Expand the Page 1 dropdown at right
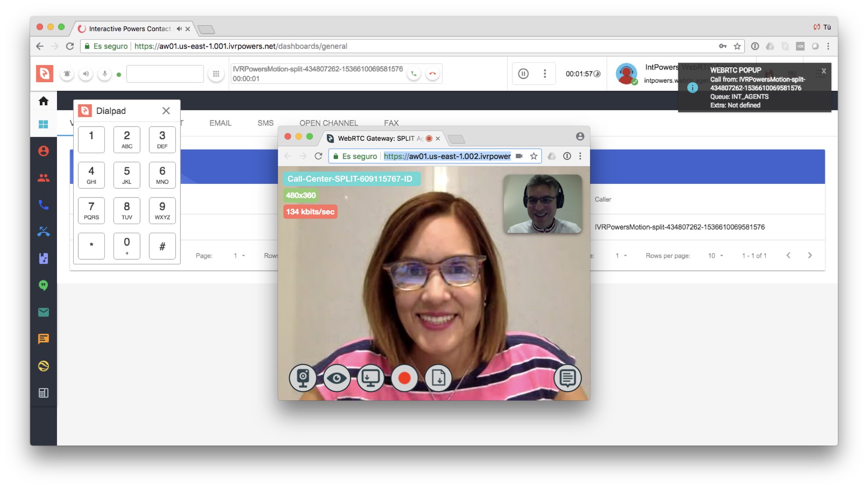 click(x=621, y=256)
